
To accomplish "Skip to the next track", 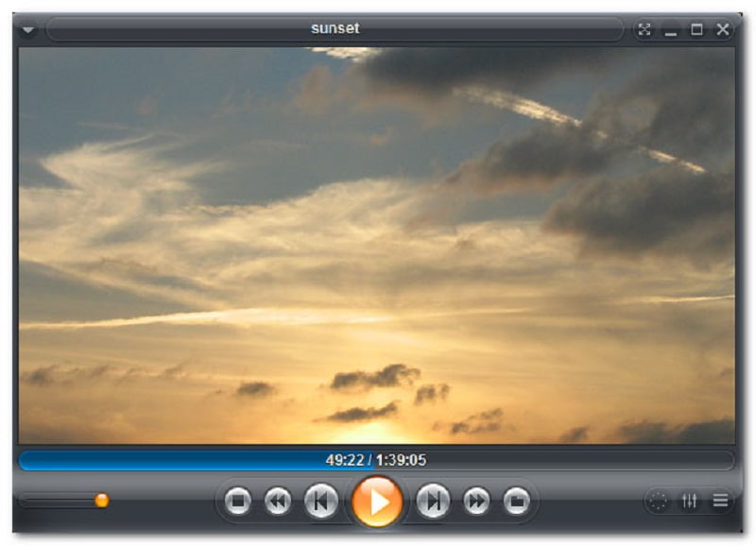I will [433, 502].
